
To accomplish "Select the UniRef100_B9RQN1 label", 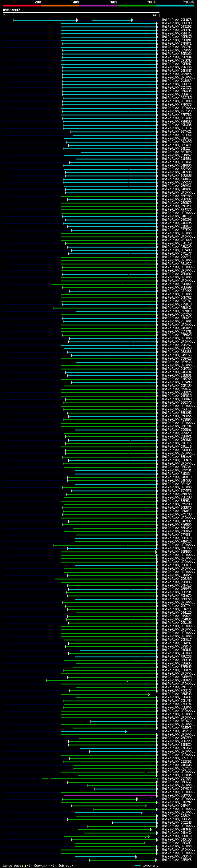I will point(177,40).
